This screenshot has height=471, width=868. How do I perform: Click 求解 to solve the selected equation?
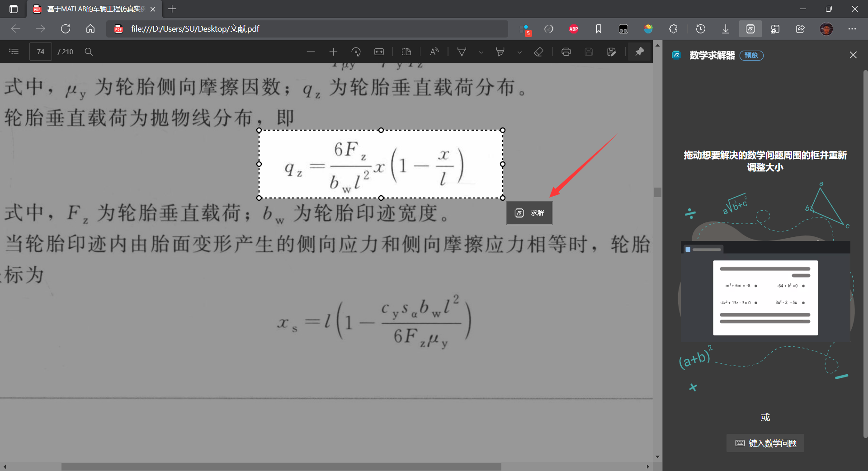529,213
